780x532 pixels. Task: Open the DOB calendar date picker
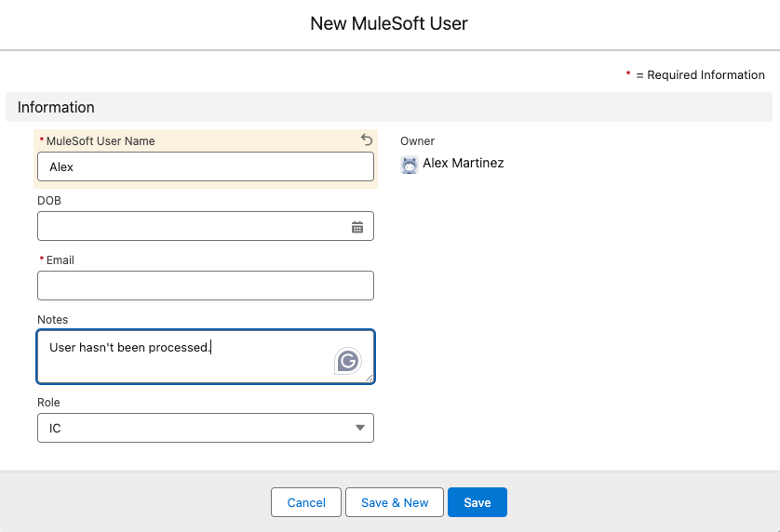(357, 227)
